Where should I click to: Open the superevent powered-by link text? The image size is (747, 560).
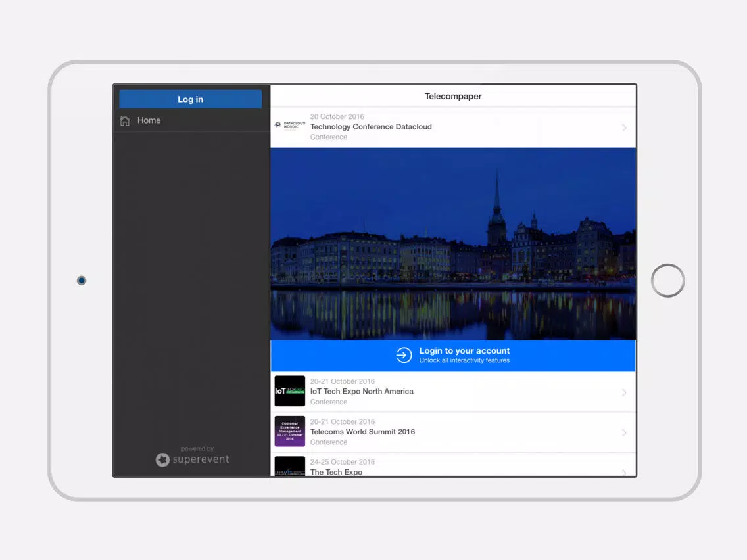click(201, 459)
